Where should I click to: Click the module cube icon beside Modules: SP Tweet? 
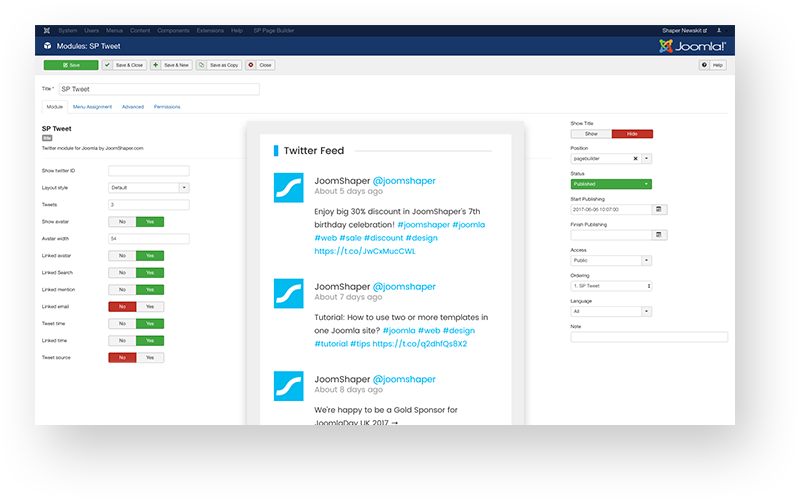[x=47, y=46]
